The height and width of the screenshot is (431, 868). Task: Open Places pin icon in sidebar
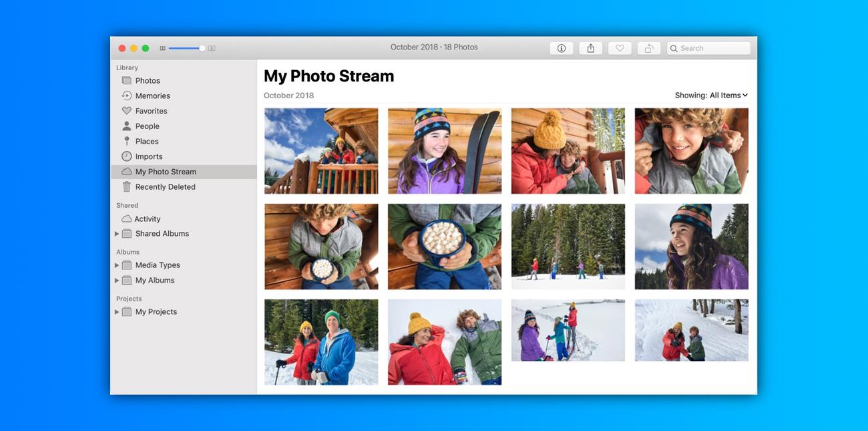pos(127,141)
